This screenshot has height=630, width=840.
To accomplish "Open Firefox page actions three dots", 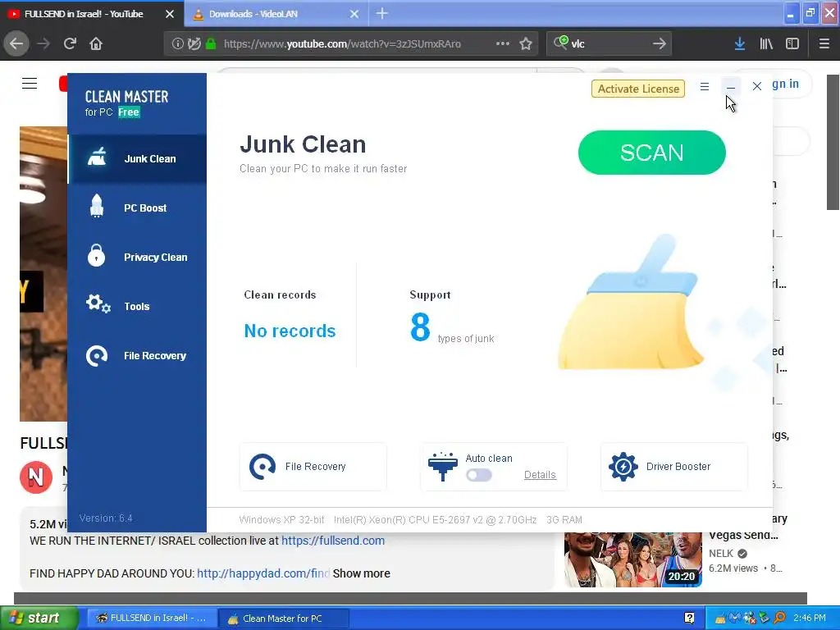I will tap(503, 43).
